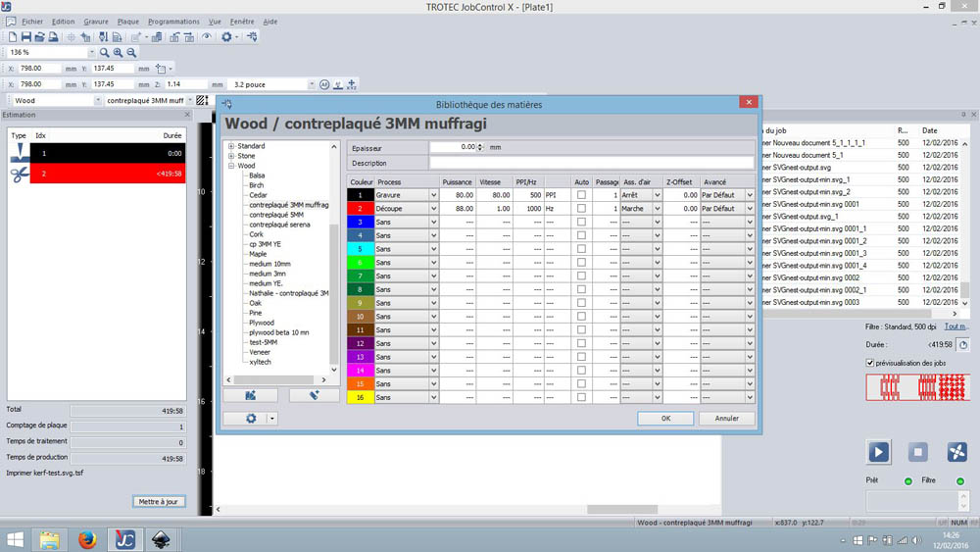Image resolution: width=980 pixels, height=552 pixels.
Task: Click the eye preview toolbar icon
Action: 207,37
